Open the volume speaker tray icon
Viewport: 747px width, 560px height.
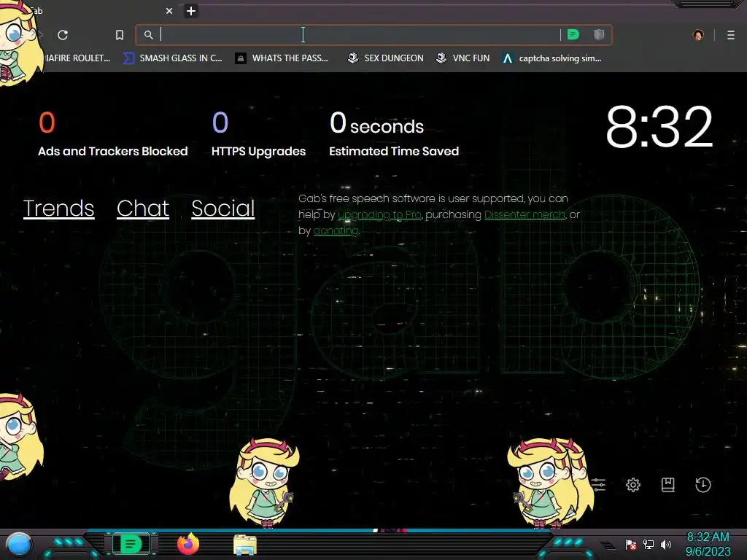(x=666, y=544)
